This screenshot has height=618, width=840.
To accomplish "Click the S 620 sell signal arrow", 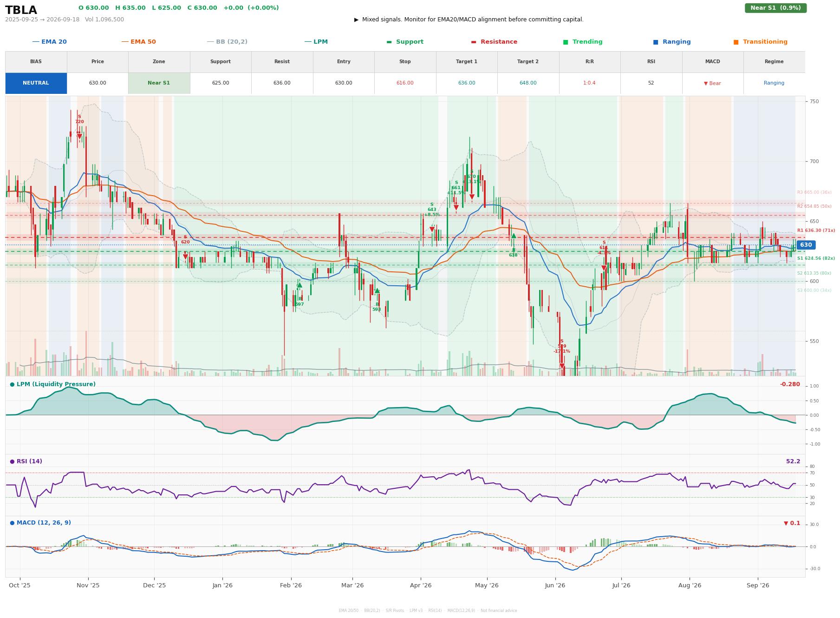I will coord(185,256).
